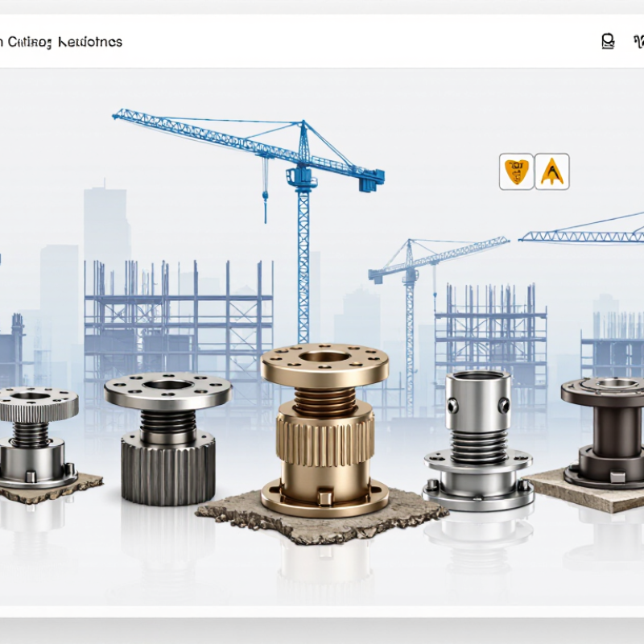Screen dimensions: 644x644
Task: Click the profile icon in the header
Action: 608,42
